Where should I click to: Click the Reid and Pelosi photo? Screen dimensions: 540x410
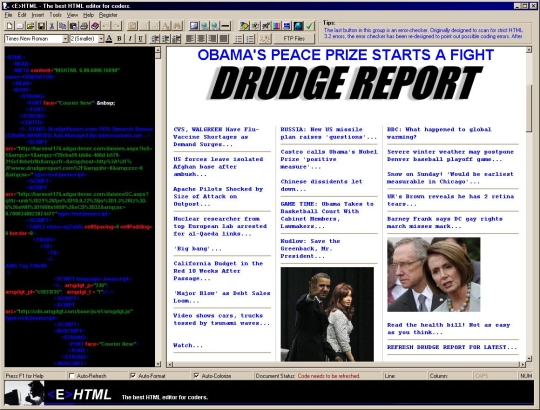coord(434,274)
